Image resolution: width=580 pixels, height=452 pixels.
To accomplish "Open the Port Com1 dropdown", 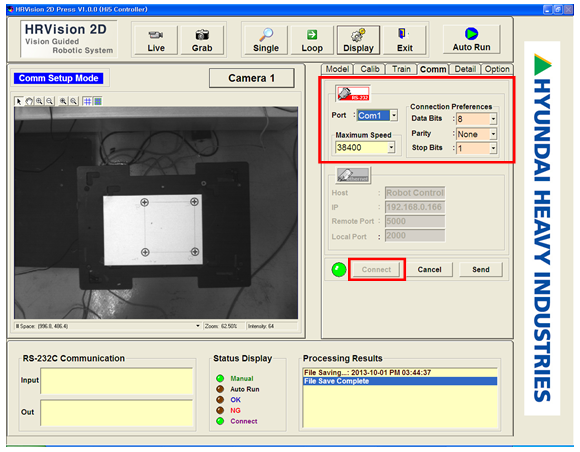I will pos(394,115).
